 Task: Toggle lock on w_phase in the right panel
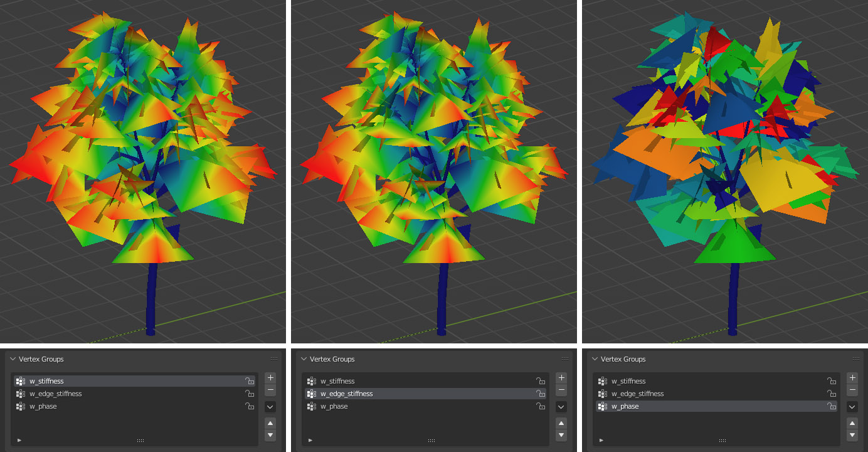click(832, 406)
